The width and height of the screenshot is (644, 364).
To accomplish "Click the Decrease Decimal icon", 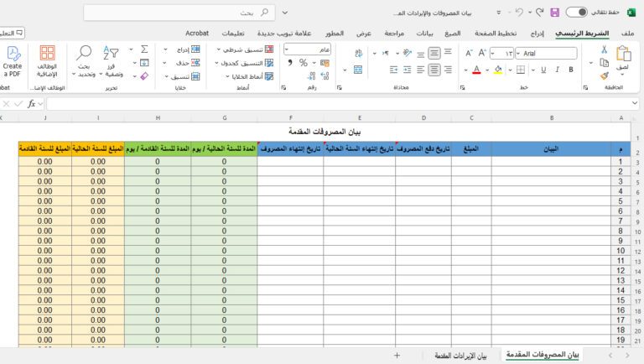I will pyautogui.click(x=311, y=76).
